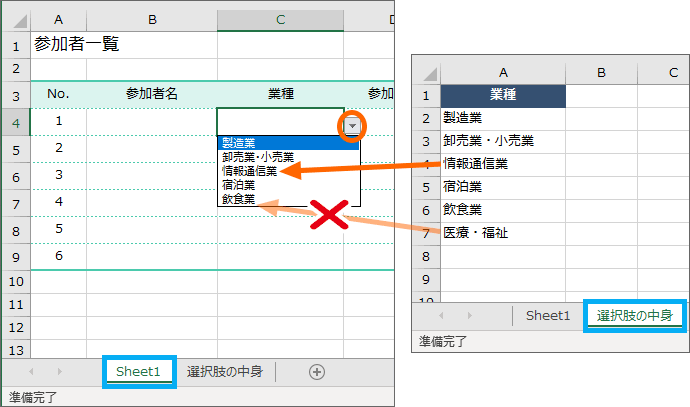690x407 pixels.
Task: Click cell A4 containing number 1
Action: pyautogui.click(x=59, y=122)
